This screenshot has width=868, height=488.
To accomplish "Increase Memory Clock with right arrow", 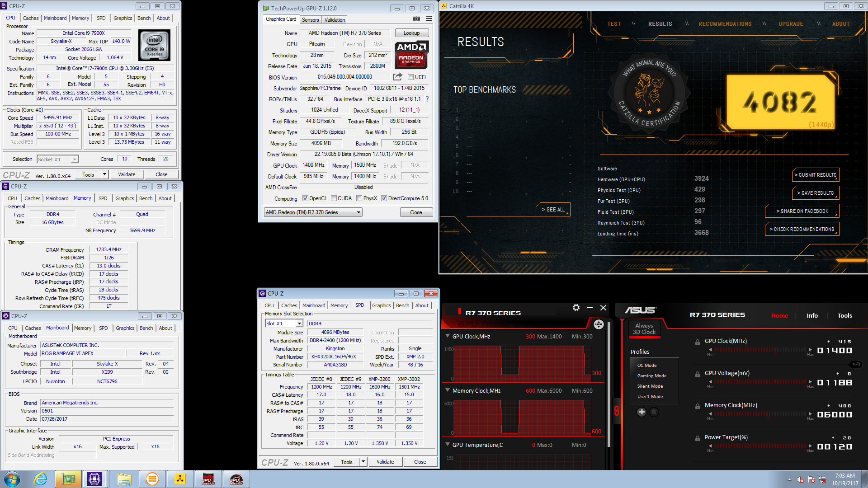I will [810, 414].
